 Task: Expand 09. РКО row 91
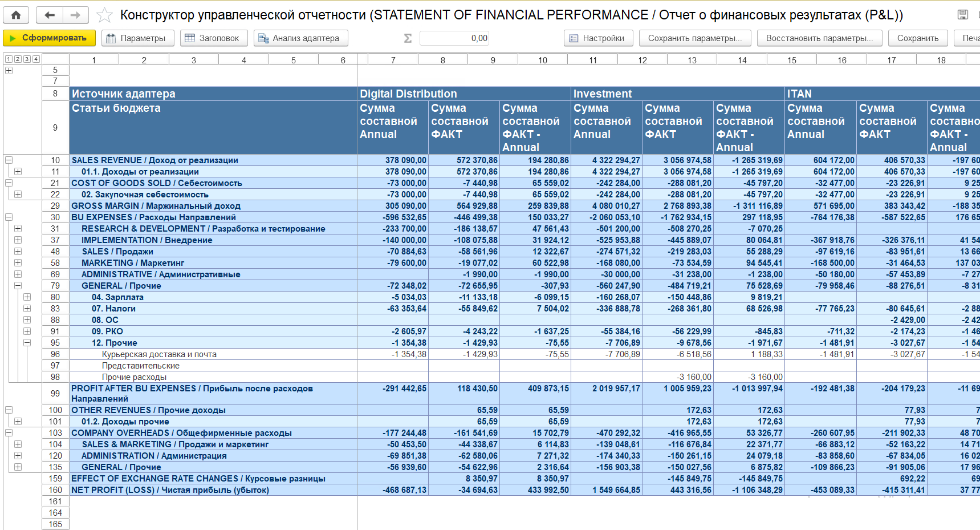click(27, 331)
